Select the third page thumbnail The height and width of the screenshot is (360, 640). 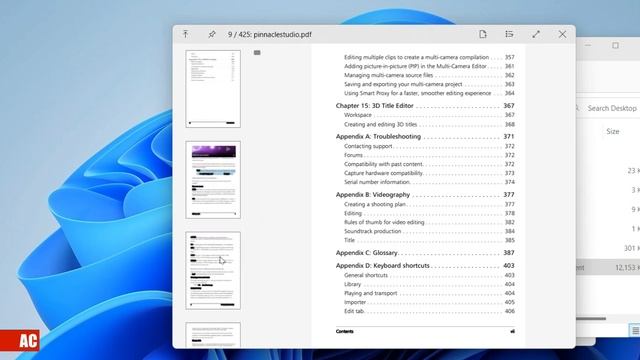pyautogui.click(x=213, y=270)
